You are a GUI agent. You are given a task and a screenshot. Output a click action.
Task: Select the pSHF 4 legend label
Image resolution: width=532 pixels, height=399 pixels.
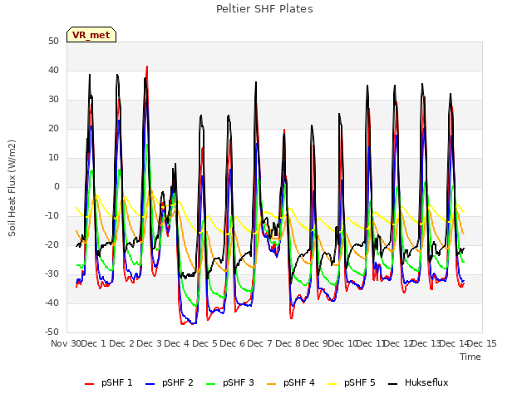(299, 382)
